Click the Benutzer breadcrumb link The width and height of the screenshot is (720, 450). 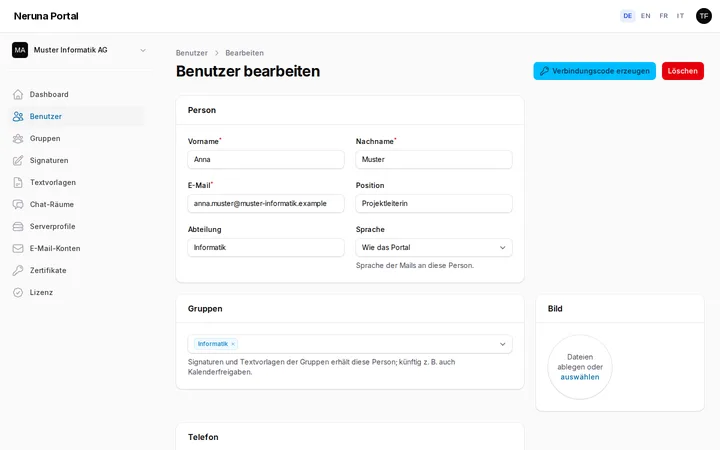191,53
